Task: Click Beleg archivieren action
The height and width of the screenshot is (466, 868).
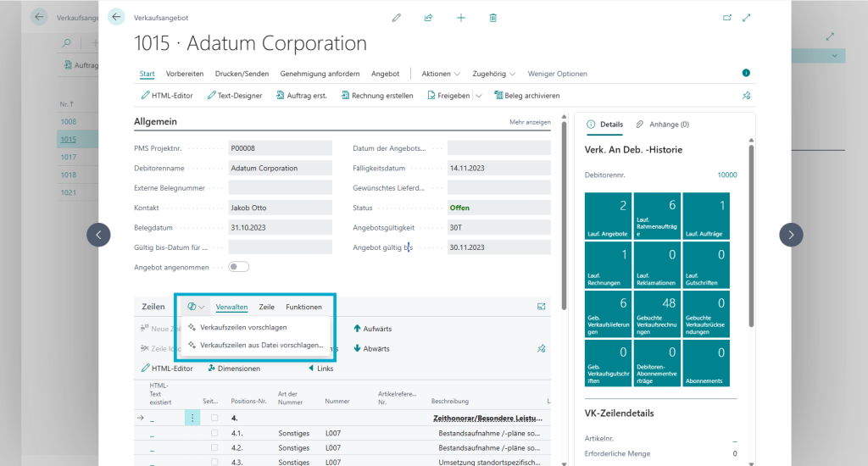Action: (x=527, y=96)
